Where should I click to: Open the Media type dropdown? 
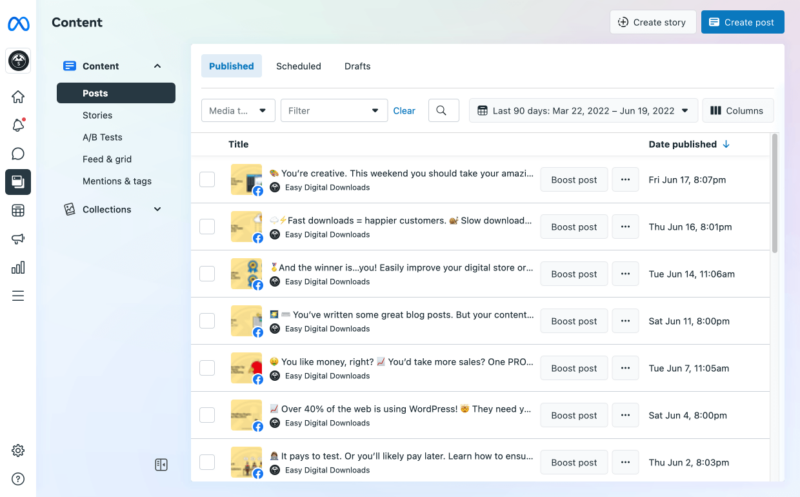(x=238, y=111)
